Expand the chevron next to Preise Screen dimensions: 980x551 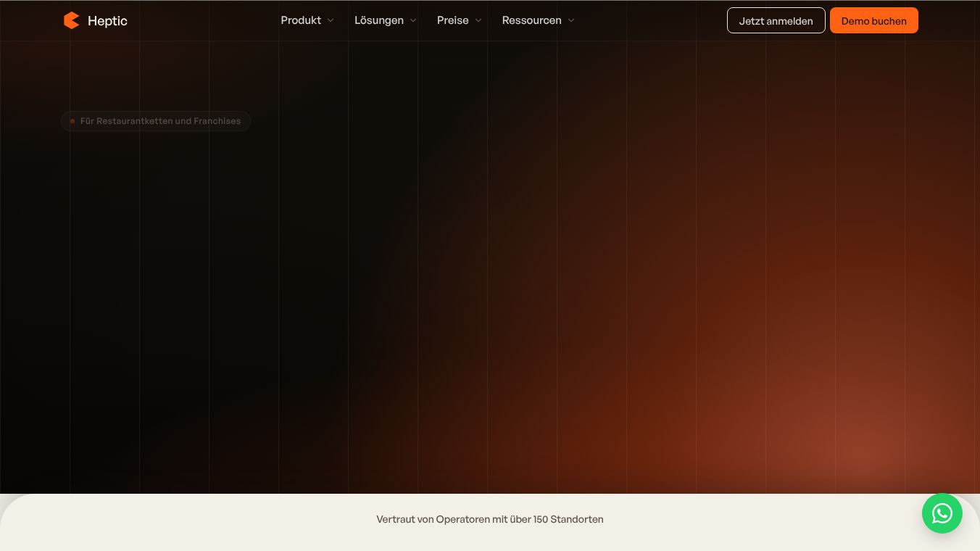pyautogui.click(x=478, y=20)
